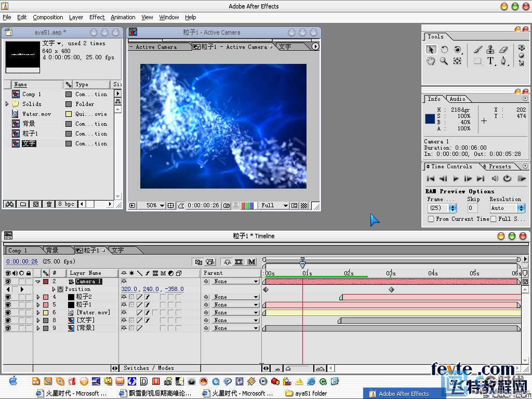Select Water.mov in the project list
Viewport: 532px width, 399px height.
(x=36, y=114)
